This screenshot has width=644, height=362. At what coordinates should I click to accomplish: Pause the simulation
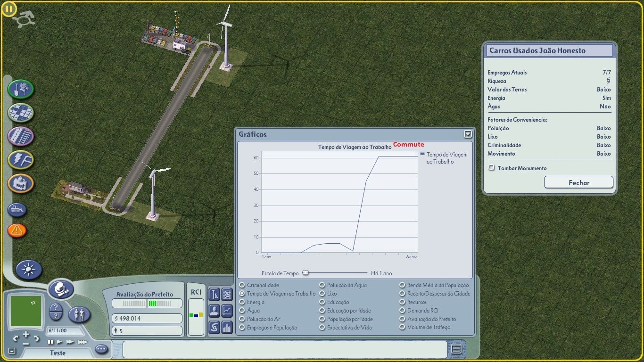tap(50, 342)
